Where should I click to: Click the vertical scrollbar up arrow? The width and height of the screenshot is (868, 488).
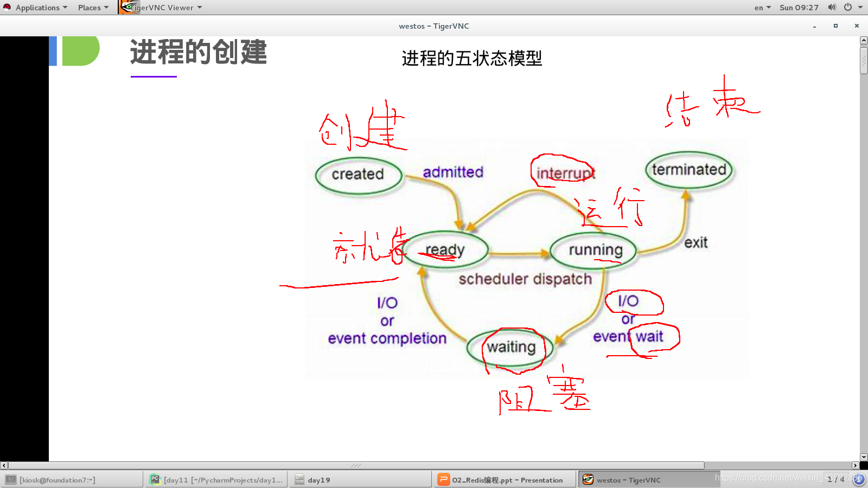coord(864,40)
